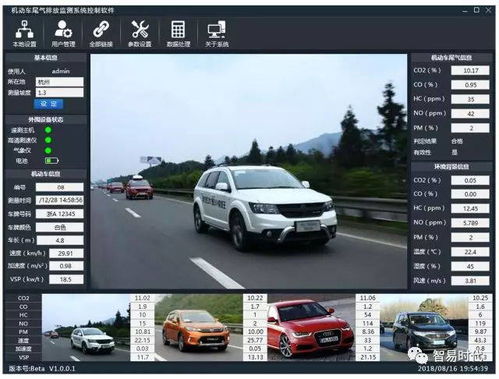
Task: Click the 所在地 location input field
Action: 60,82
